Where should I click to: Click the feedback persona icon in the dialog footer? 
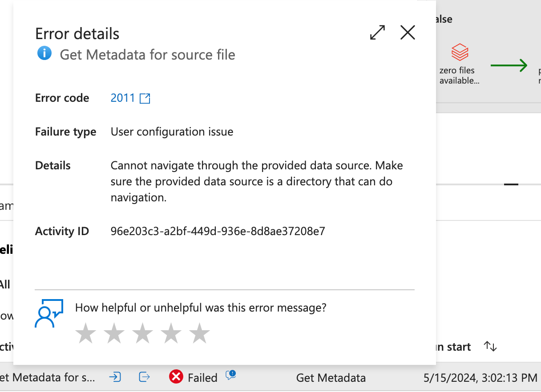click(x=48, y=313)
